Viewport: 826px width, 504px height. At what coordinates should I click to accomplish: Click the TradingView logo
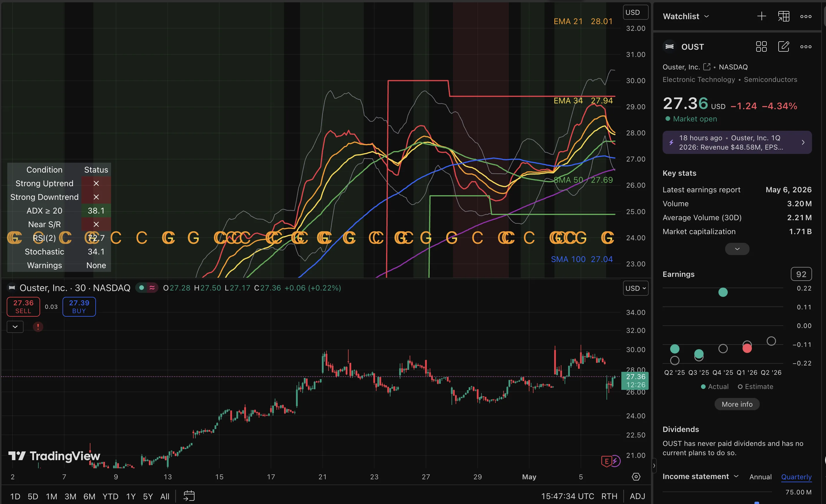click(x=54, y=456)
